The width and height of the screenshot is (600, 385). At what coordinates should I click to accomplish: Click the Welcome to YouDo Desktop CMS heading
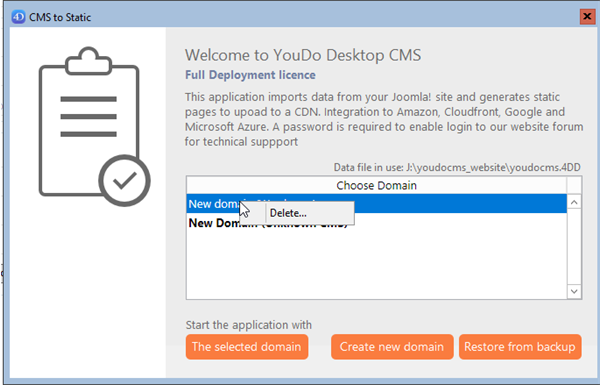click(x=303, y=55)
